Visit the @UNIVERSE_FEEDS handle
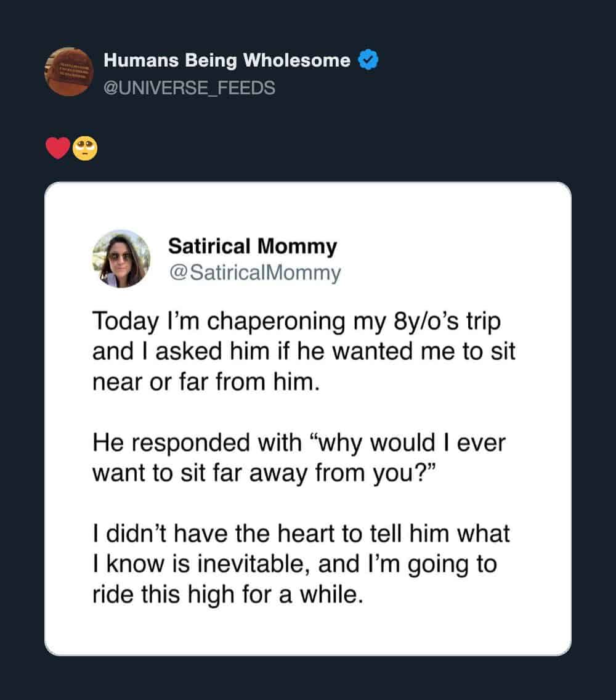This screenshot has height=700, width=616. [189, 88]
